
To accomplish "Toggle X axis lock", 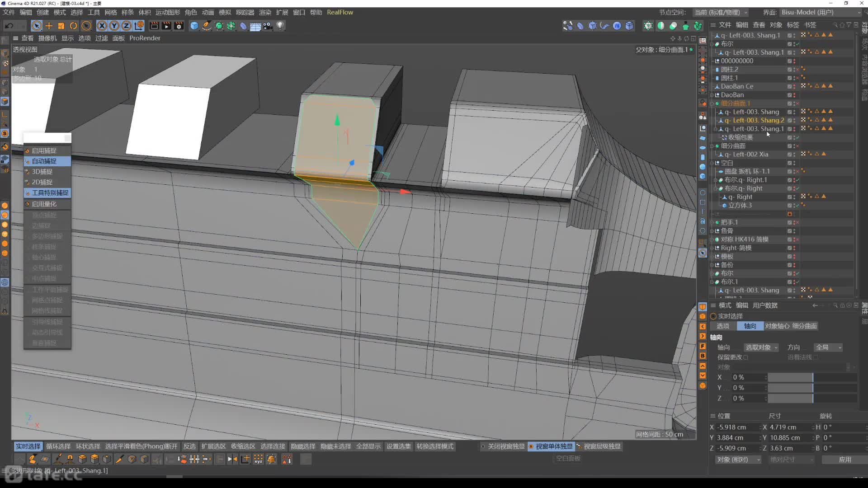I will tap(102, 26).
